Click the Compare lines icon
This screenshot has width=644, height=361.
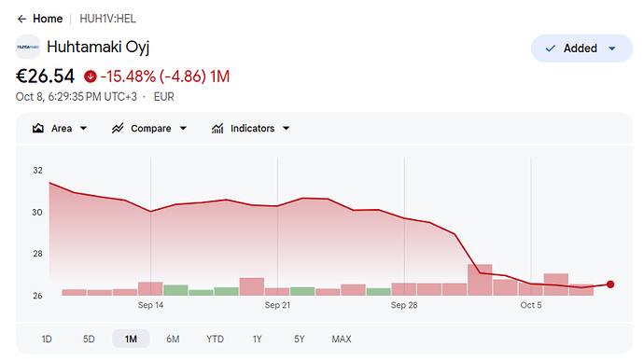118,128
